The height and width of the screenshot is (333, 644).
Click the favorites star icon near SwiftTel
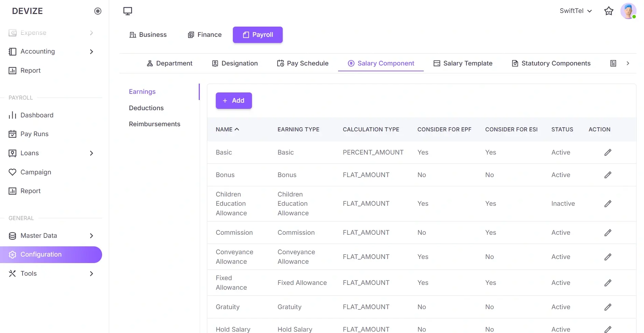click(x=609, y=11)
